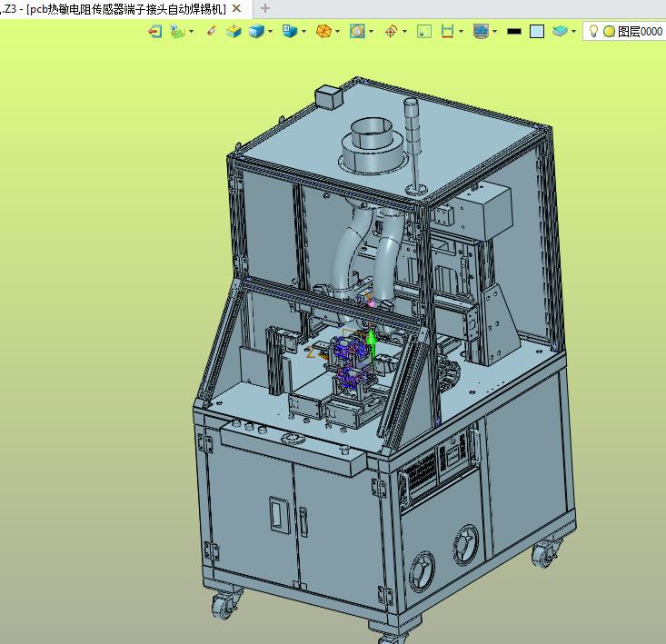666x644 pixels.
Task: Click the blue-red dimension measure icon
Action: tap(447, 32)
